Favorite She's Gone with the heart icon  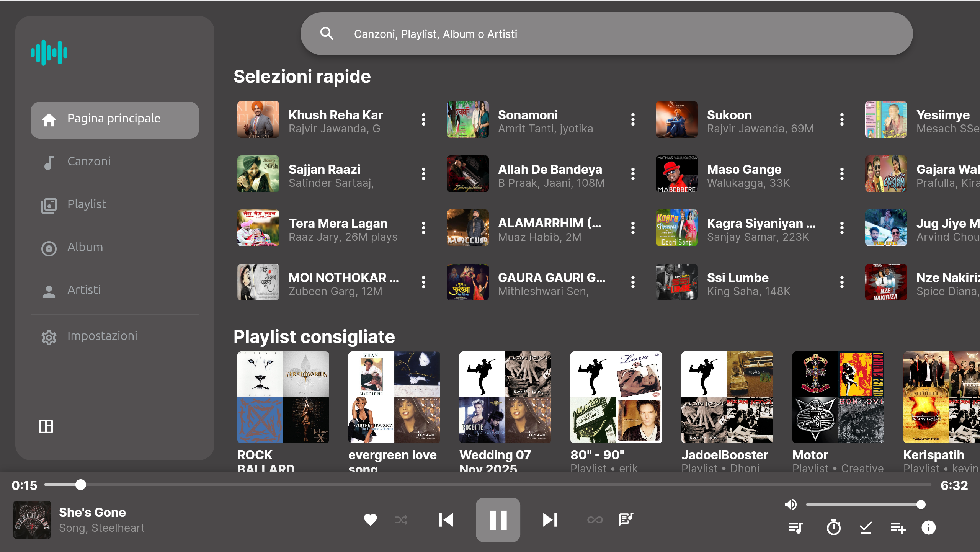pyautogui.click(x=370, y=519)
